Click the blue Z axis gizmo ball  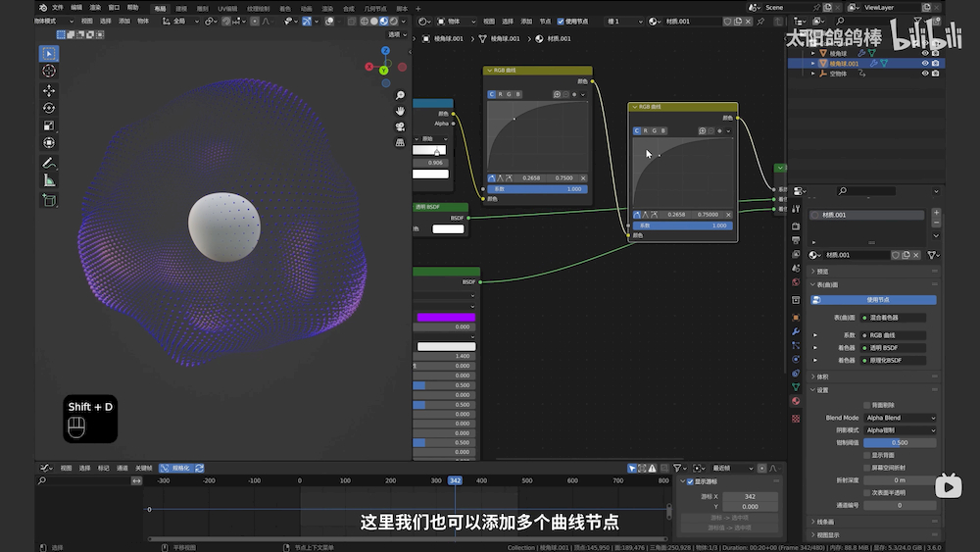[385, 51]
